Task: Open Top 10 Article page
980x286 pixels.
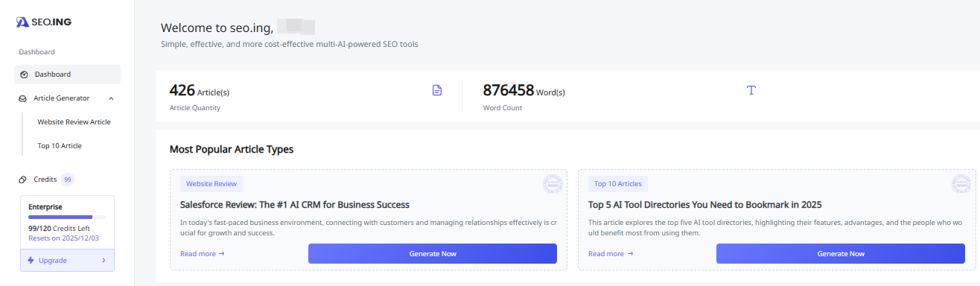Action: point(60,146)
